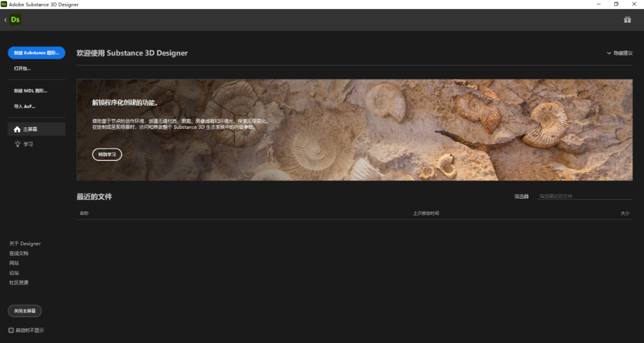Choose 打开包... in the left sidebar
This screenshot has width=644, height=343.
pyautogui.click(x=23, y=68)
